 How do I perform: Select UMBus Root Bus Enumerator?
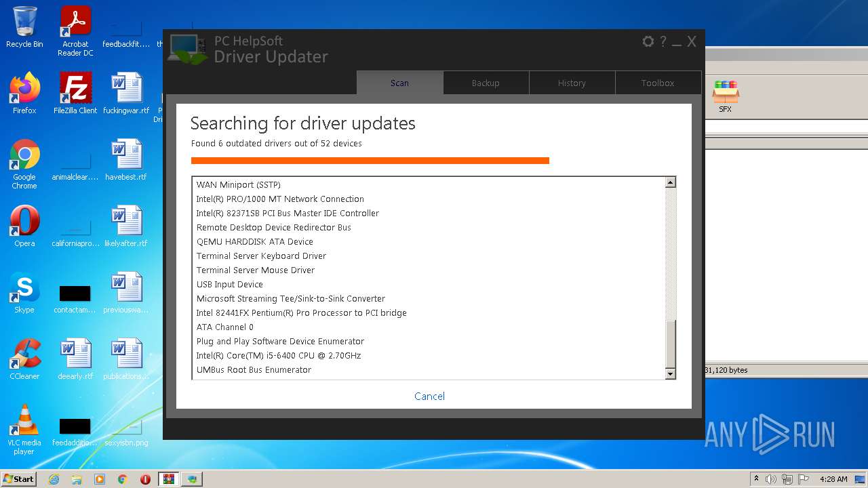point(254,369)
